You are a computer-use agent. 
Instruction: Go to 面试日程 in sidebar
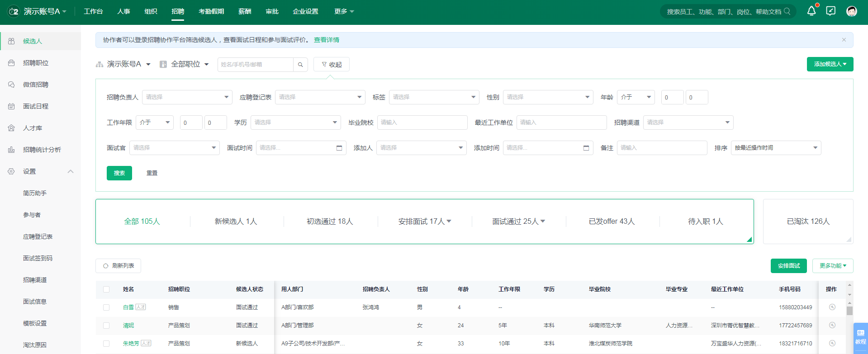point(36,106)
